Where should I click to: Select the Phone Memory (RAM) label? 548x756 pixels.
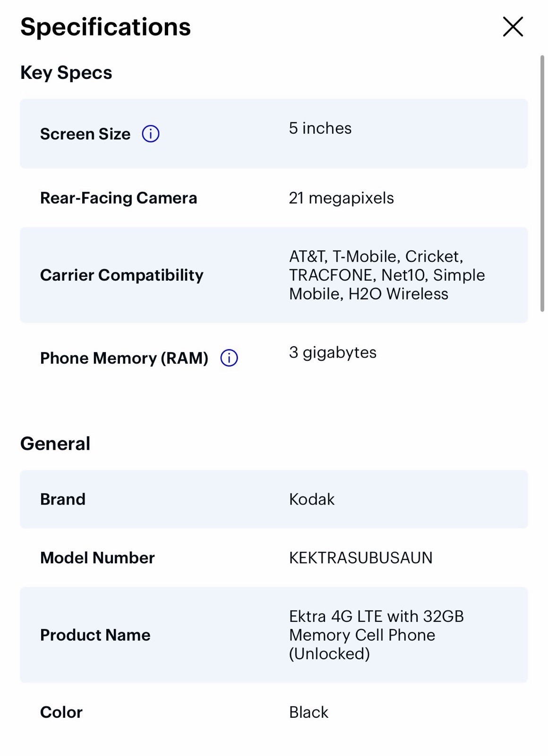pos(124,358)
